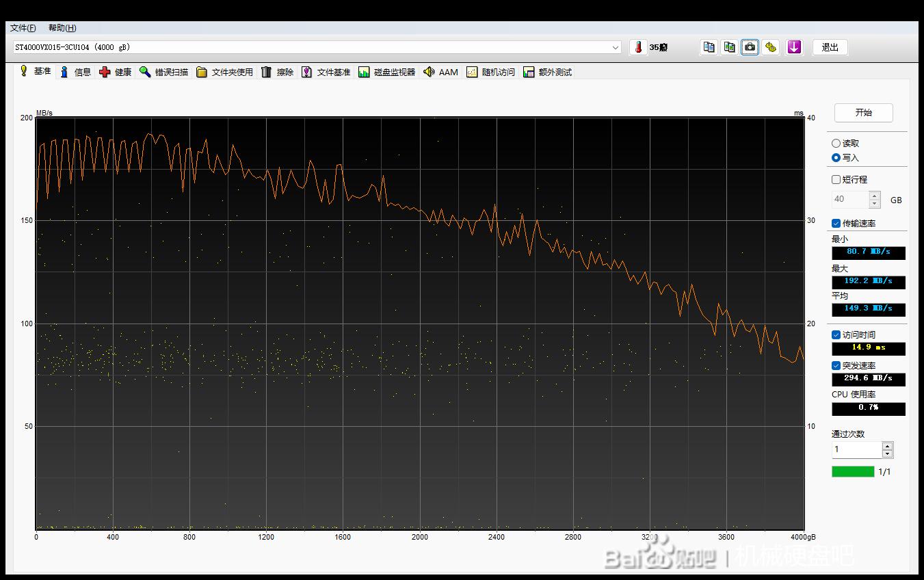Increase short stroke GB spinner up arrow
Viewport: 924px width, 580px height.
click(x=875, y=195)
